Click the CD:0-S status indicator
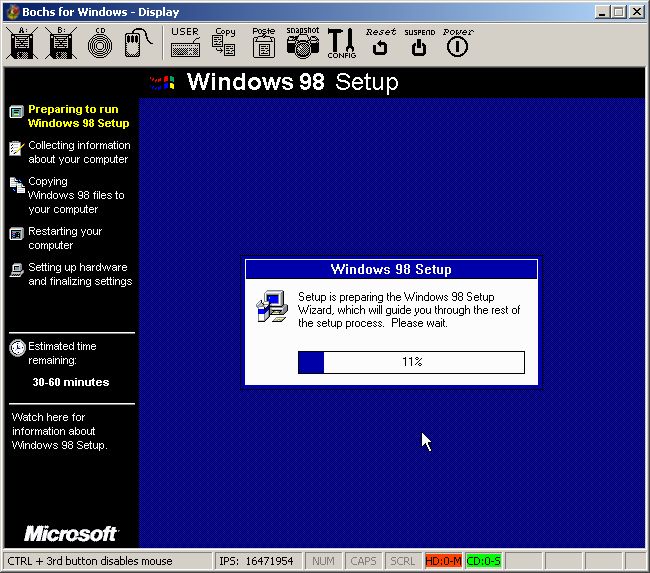The width and height of the screenshot is (650, 573). coord(483,561)
